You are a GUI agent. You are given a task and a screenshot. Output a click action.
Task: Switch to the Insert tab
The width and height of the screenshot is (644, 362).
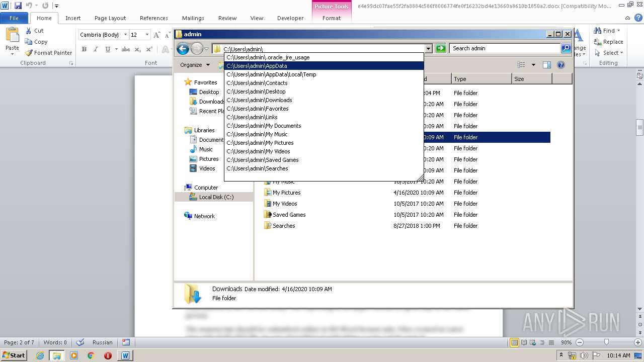(x=73, y=18)
